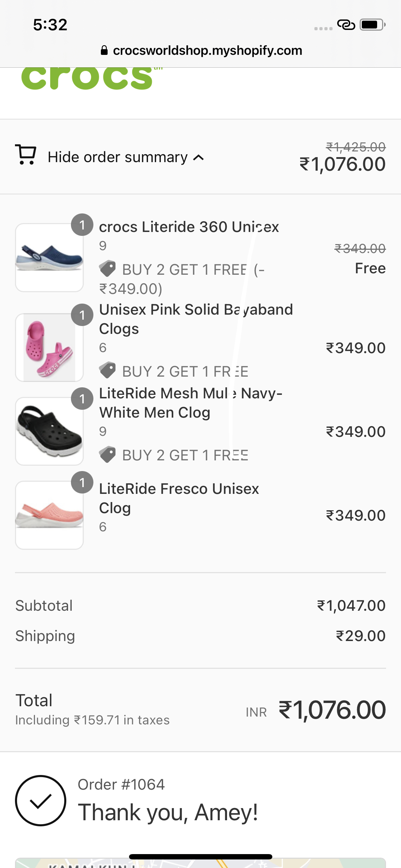Image resolution: width=401 pixels, height=868 pixels.
Task: Tap the order confirmed checkmark circle
Action: pyautogui.click(x=41, y=800)
